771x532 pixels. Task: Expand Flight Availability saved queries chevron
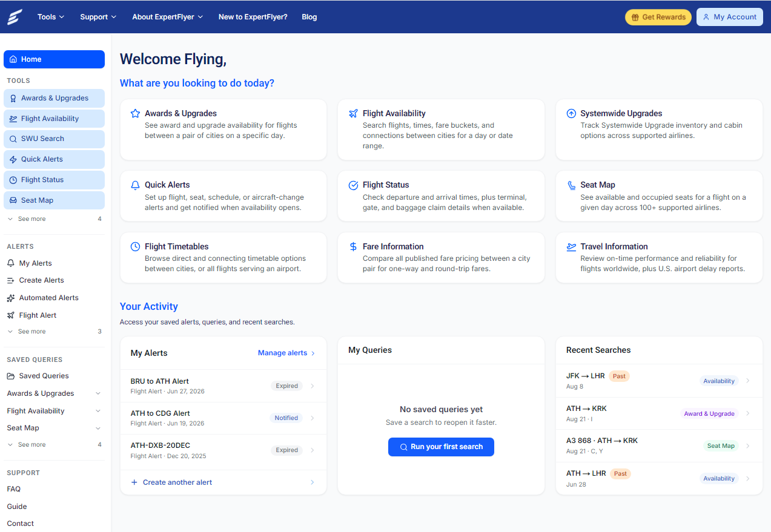click(x=98, y=411)
